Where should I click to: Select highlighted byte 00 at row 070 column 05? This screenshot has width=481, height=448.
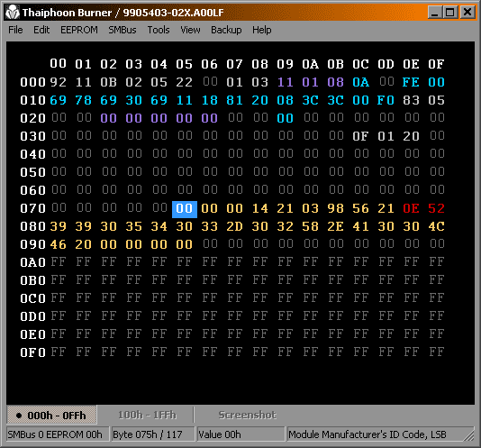point(185,208)
